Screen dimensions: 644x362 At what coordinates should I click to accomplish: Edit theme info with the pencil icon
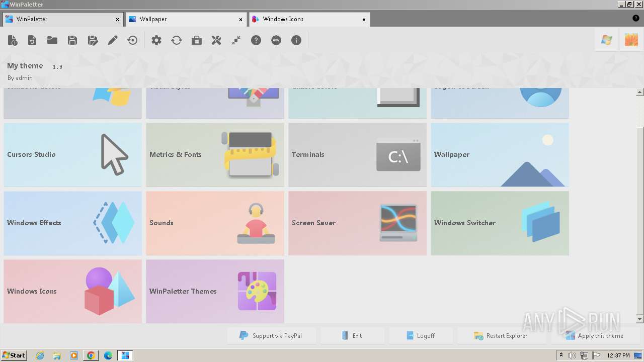(x=113, y=40)
